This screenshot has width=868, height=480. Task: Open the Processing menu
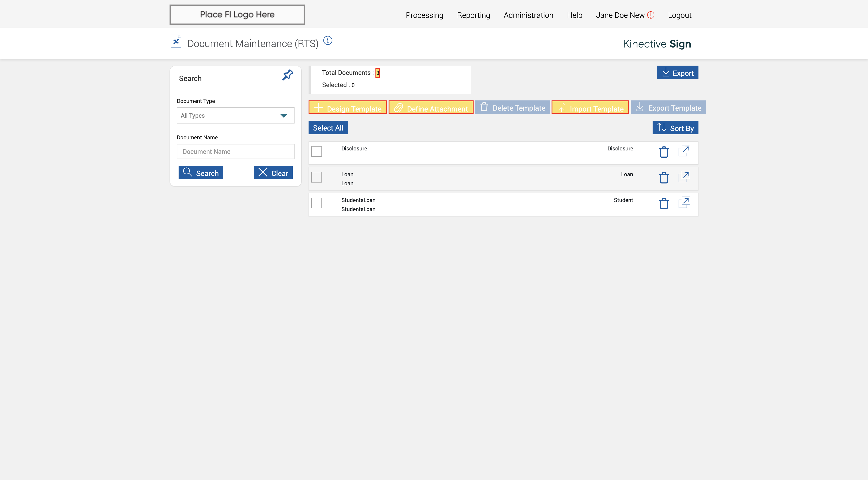tap(424, 15)
